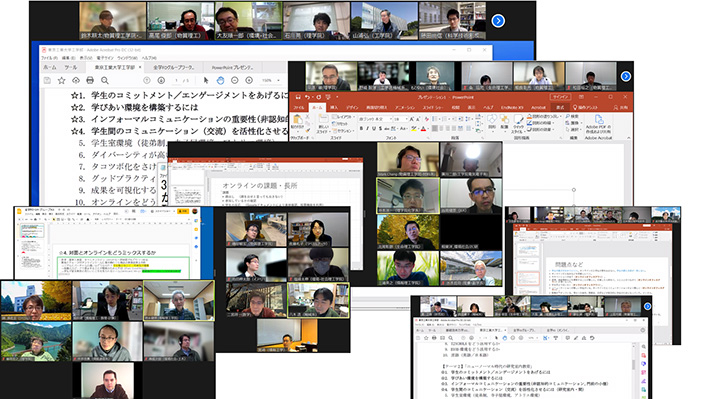Click the zoom in plus icon in the top-left Acrobat window

[x=249, y=80]
